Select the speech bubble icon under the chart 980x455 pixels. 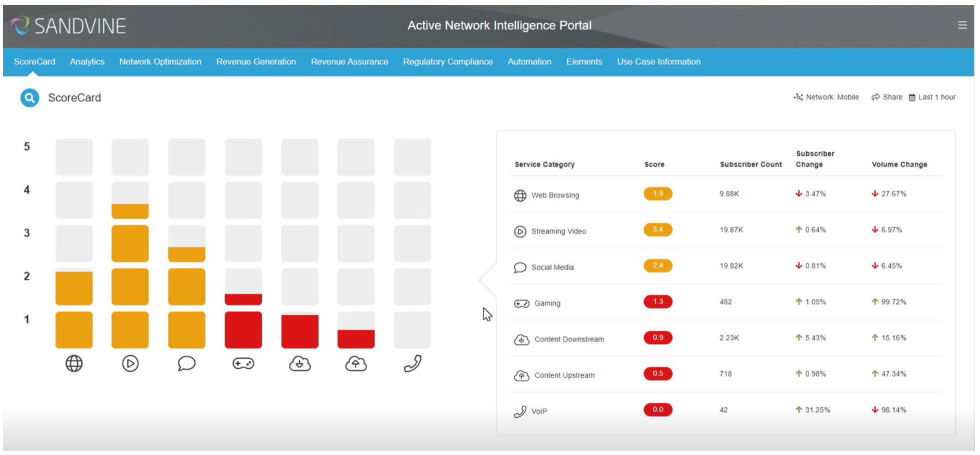[x=186, y=363]
